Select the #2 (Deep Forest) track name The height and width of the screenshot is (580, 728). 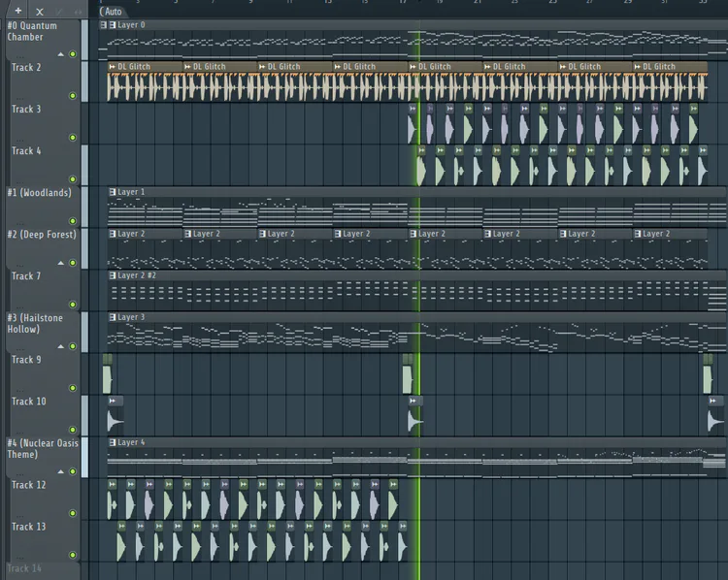click(x=42, y=235)
